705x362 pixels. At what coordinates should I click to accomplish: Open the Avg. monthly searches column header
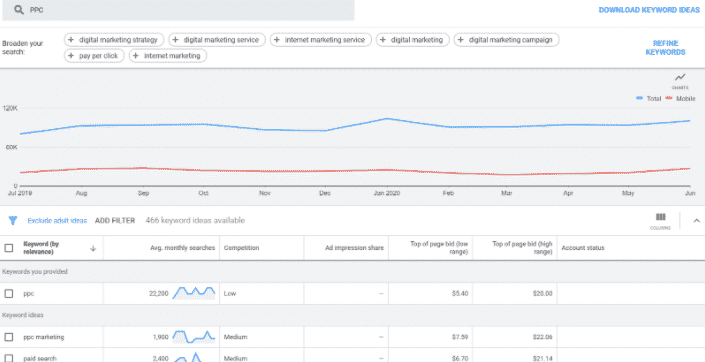(183, 248)
